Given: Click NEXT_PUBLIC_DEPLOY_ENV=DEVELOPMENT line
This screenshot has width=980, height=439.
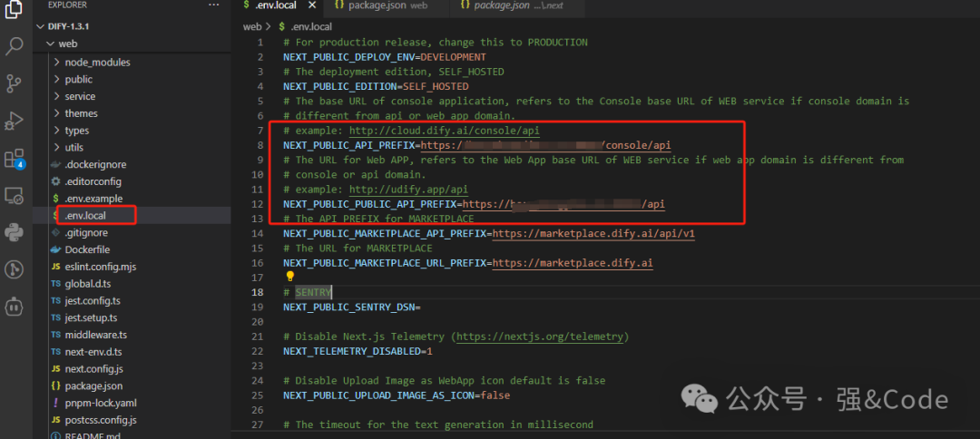Looking at the screenshot, I should click(385, 57).
